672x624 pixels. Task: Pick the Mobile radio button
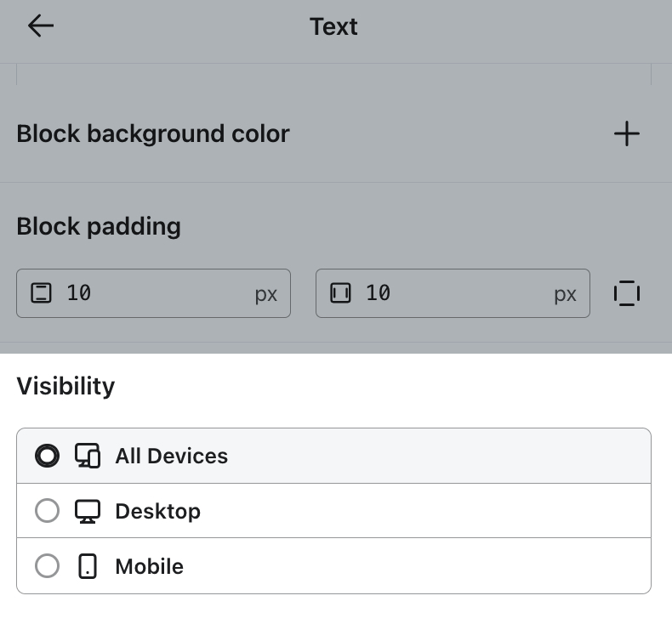pyautogui.click(x=47, y=566)
